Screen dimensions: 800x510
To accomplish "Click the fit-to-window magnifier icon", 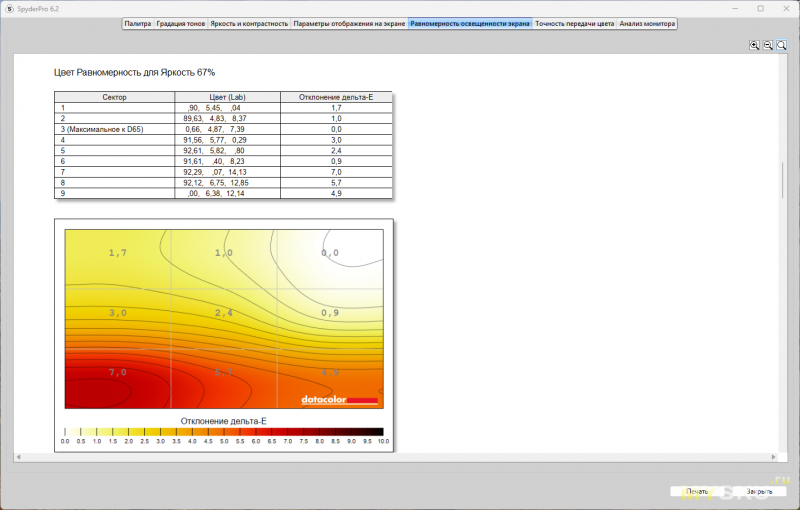I will pyautogui.click(x=782, y=45).
